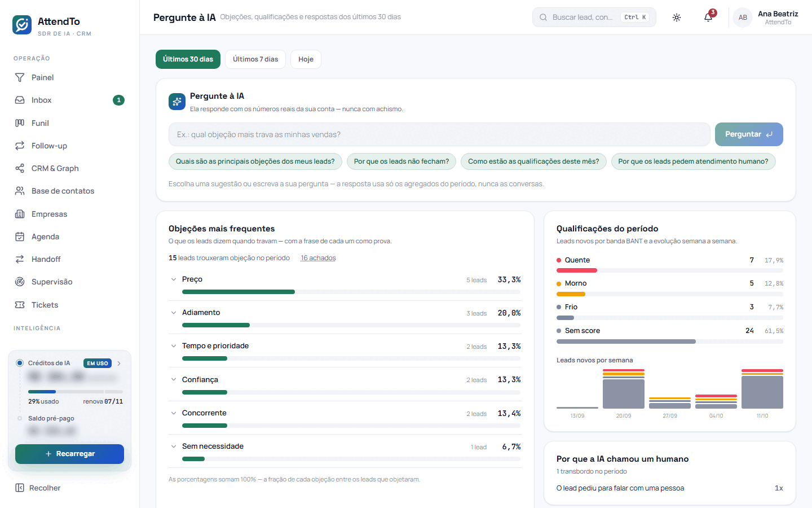812x508 pixels.
Task: Open Tickets via its ticket icon
Action: pos(20,305)
